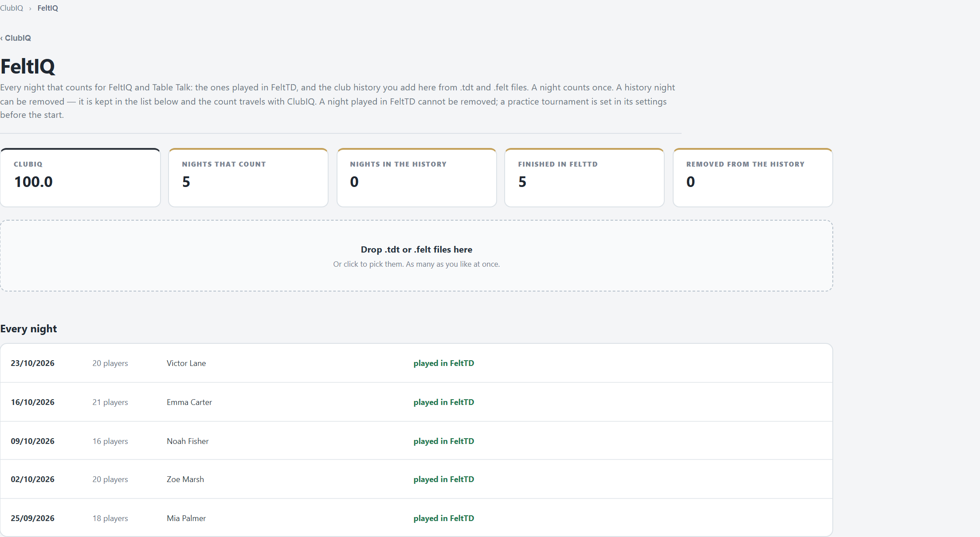The image size is (980, 537).
Task: Click '16 players' in the 09/10/2026 row
Action: (110, 441)
